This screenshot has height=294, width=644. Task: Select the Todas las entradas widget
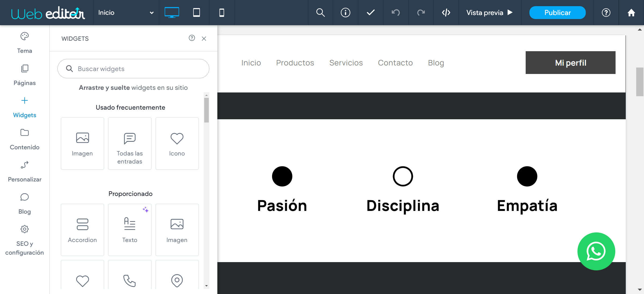point(130,143)
